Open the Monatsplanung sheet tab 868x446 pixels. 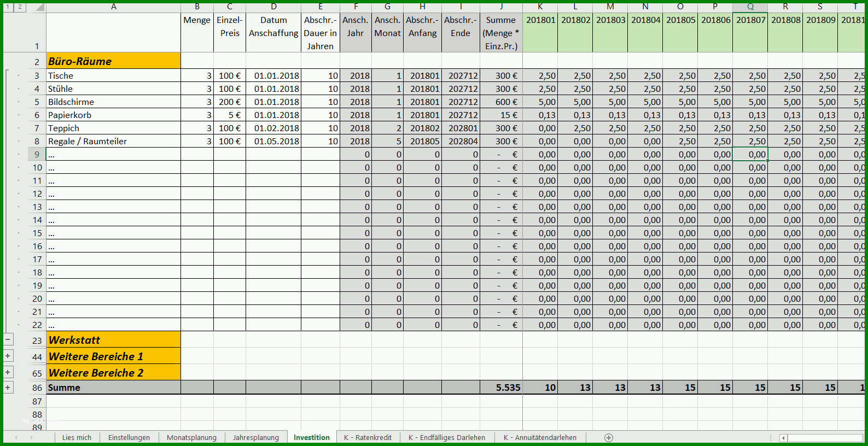click(x=191, y=438)
